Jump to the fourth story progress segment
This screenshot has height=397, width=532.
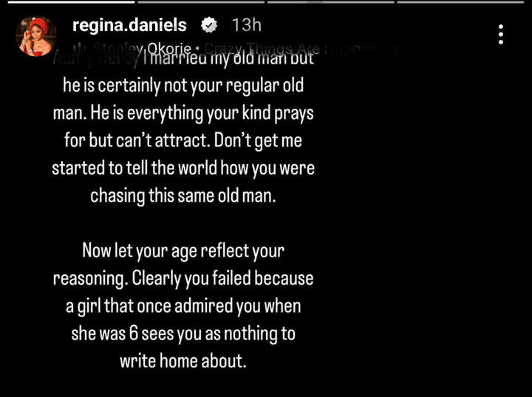coord(460,1)
